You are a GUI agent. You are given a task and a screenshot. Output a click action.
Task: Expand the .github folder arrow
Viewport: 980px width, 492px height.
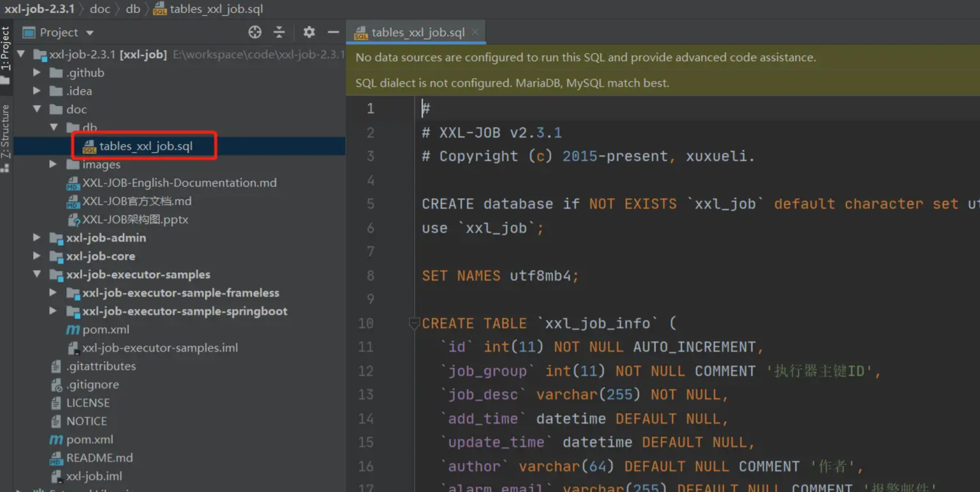point(37,72)
